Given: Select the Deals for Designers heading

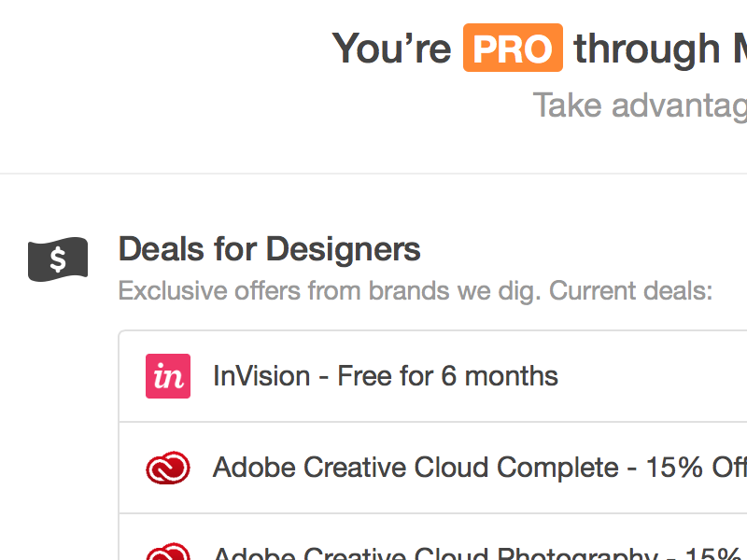Looking at the screenshot, I should (x=269, y=250).
